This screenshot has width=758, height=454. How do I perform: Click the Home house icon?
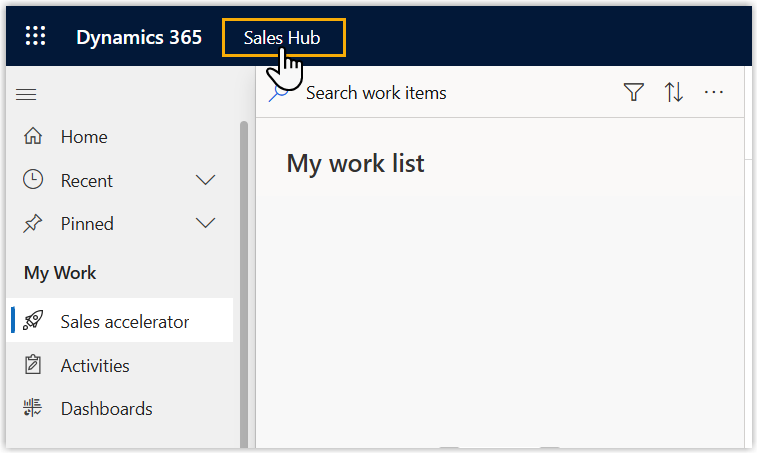coord(33,137)
